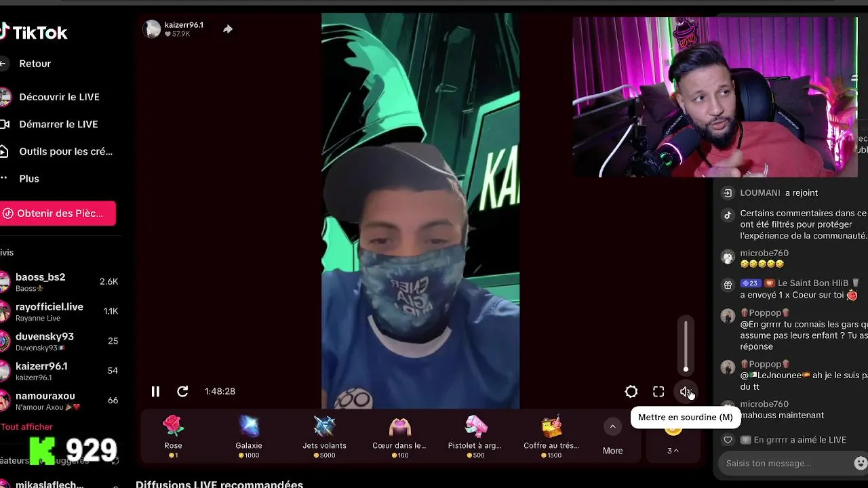Click gift icon beside Le Saint Bon HliB
Image resolution: width=868 pixels, height=488 pixels.
coord(728,285)
